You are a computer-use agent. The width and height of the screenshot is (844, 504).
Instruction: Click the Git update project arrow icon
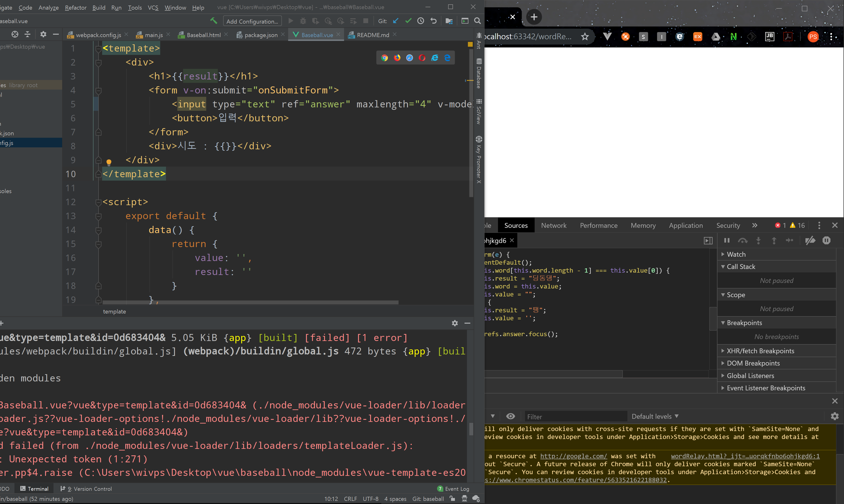coord(396,21)
